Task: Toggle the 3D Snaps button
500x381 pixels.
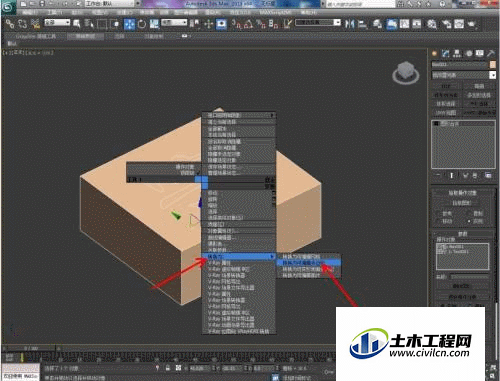Action: (x=237, y=24)
